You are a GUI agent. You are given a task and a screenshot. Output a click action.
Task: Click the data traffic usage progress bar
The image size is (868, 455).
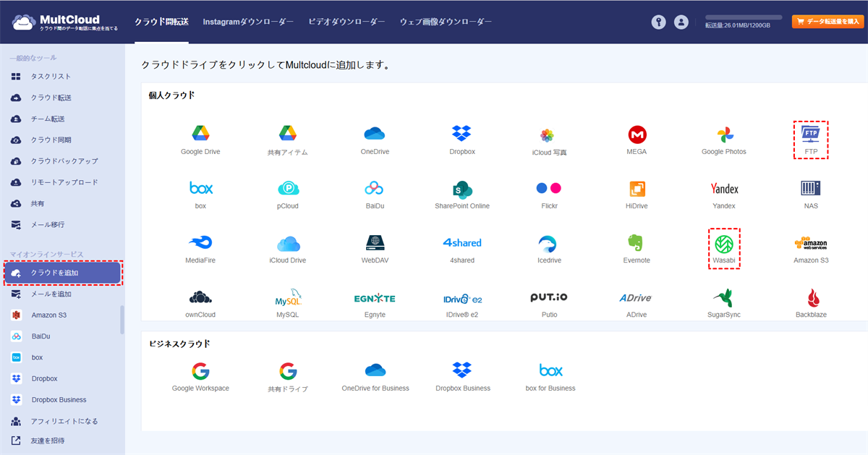[x=743, y=17]
